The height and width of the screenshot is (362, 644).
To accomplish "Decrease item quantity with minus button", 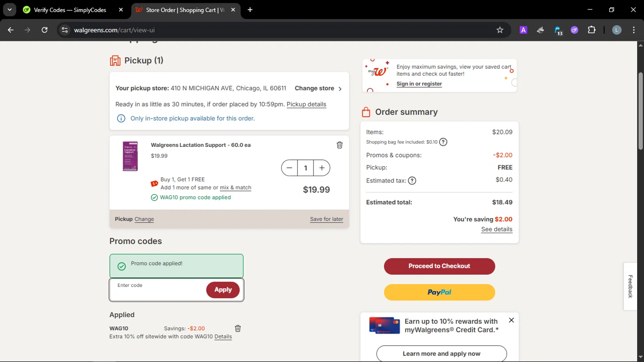I will [289, 168].
